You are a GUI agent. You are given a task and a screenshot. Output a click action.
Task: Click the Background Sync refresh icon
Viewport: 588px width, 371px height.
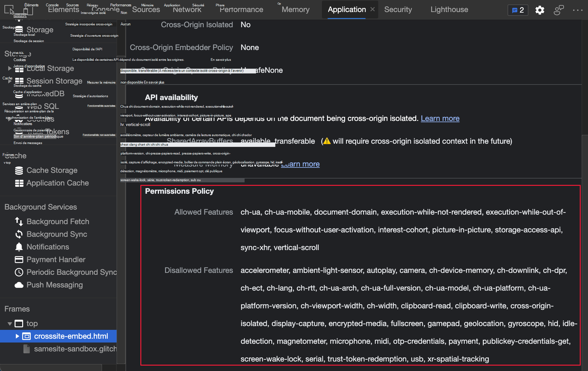point(19,234)
